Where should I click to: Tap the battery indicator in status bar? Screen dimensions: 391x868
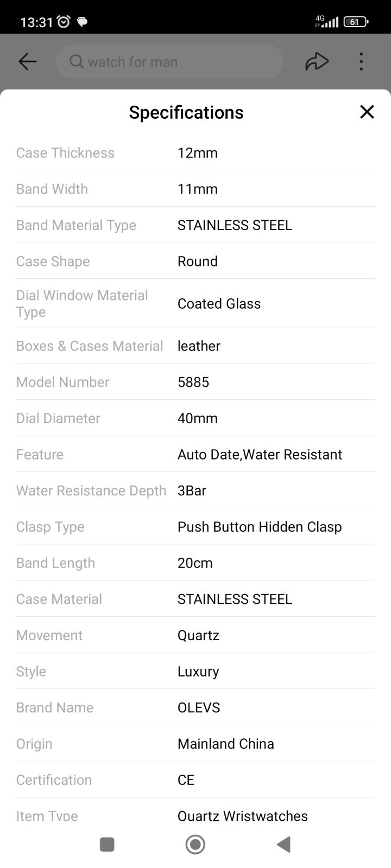point(356,22)
